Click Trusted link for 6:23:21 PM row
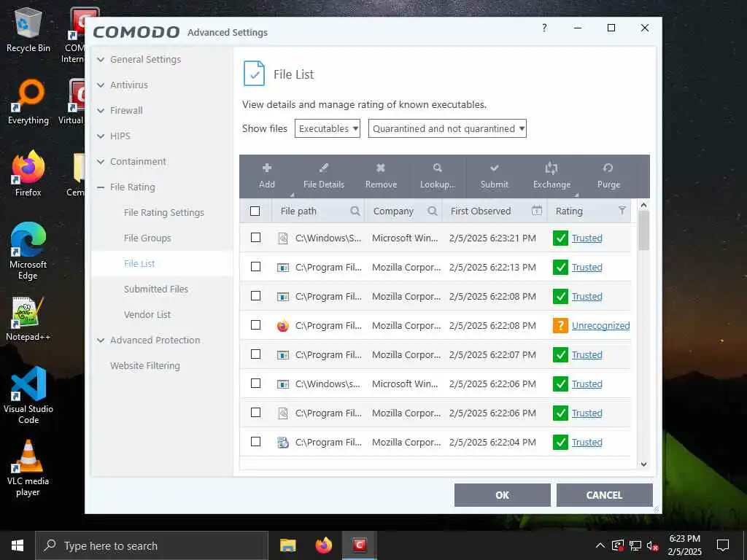747x560 pixels. pyautogui.click(x=587, y=238)
